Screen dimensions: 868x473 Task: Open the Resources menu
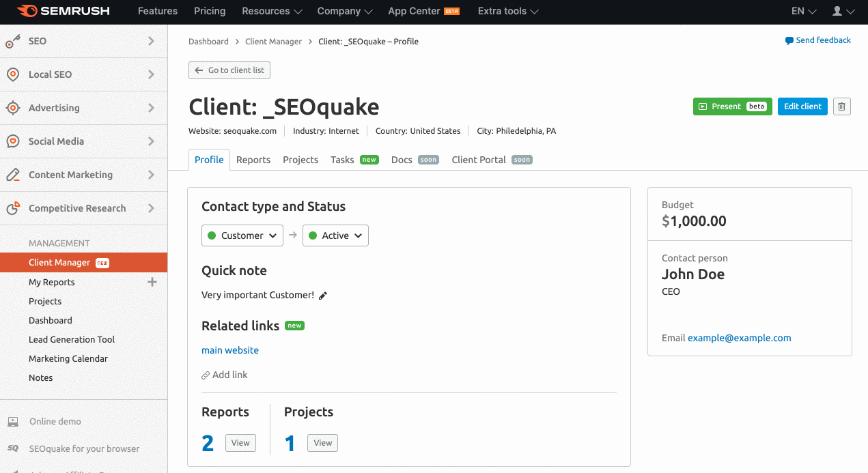[x=272, y=11]
